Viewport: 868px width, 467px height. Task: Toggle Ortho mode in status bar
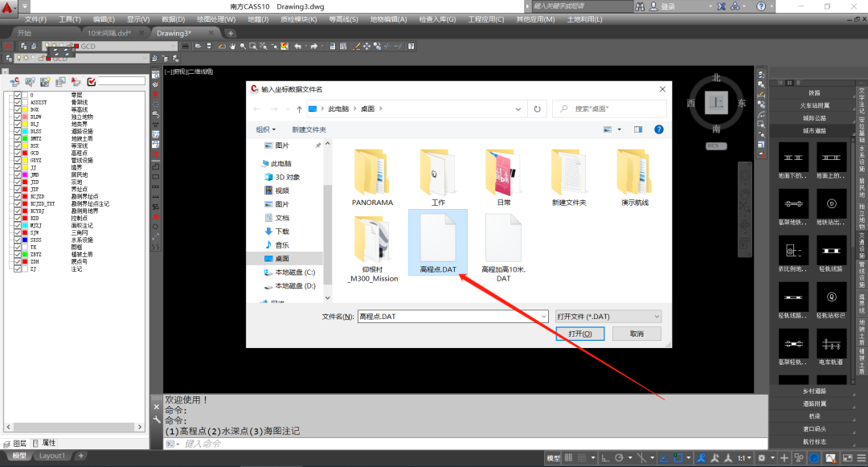coord(606,458)
